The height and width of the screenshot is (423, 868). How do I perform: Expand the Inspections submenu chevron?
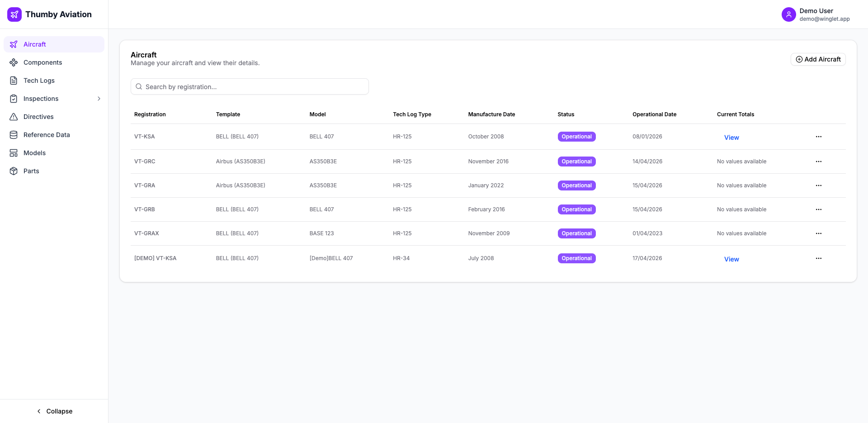(x=99, y=99)
